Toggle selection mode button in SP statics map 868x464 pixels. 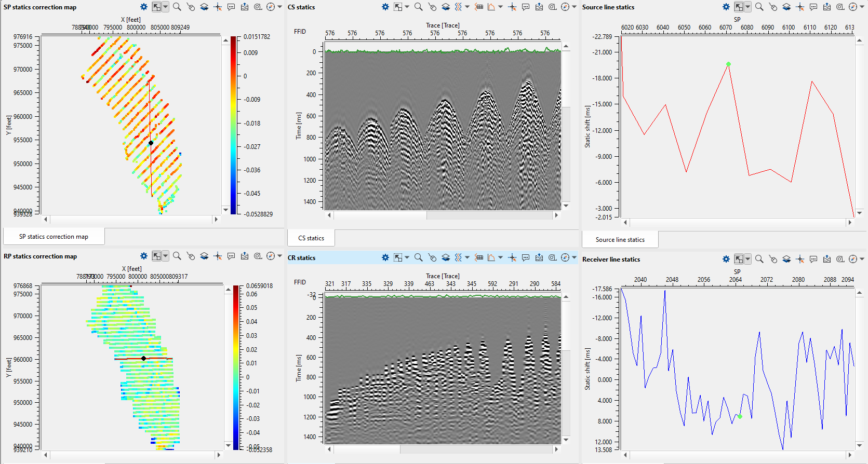pos(156,7)
